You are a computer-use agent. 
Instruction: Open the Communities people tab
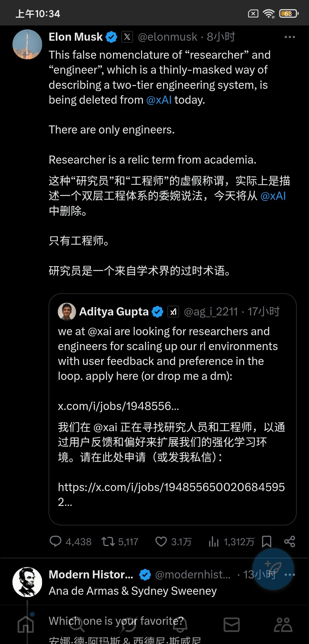[x=283, y=625]
